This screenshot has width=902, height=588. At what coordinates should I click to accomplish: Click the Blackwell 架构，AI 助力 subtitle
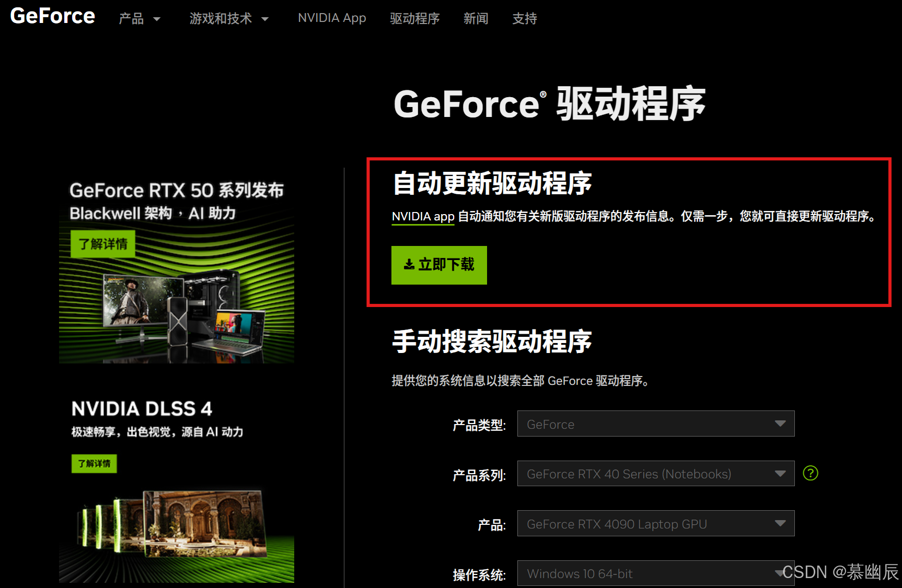click(x=153, y=214)
